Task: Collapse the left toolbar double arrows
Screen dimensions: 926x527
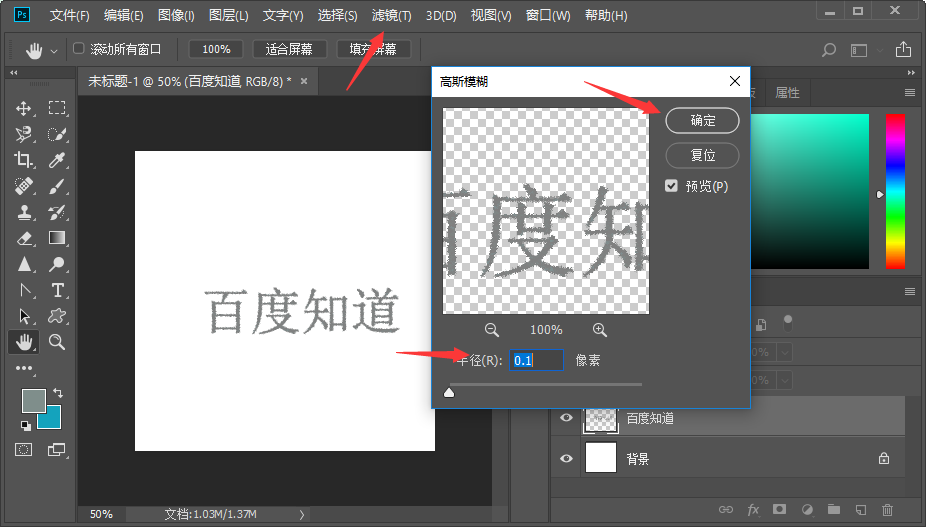Action: click(x=14, y=72)
